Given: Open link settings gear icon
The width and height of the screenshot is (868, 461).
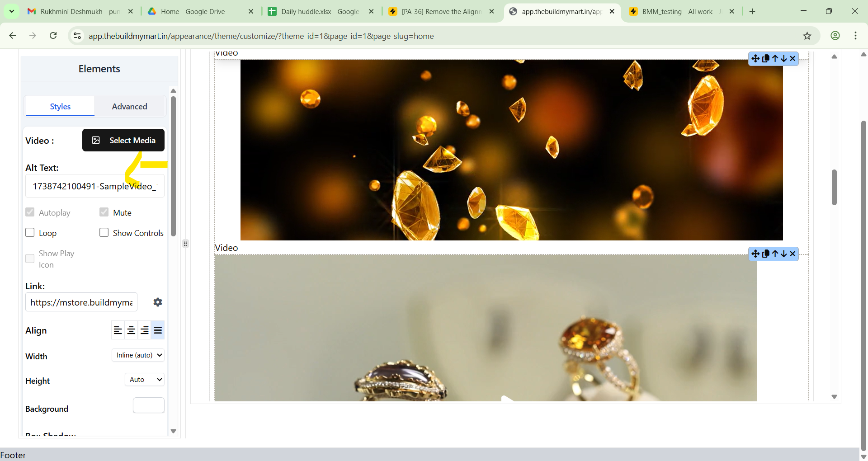Looking at the screenshot, I should click(x=158, y=302).
